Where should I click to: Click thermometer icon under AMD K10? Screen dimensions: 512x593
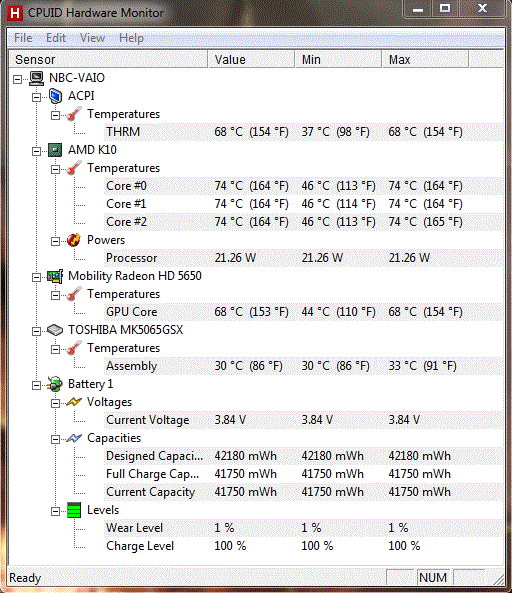[x=74, y=168]
